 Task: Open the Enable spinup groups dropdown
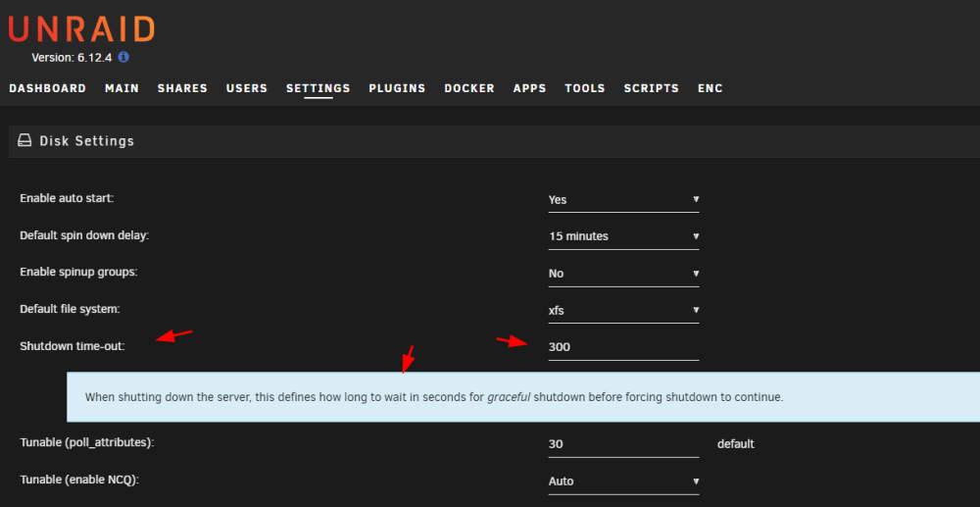coord(623,274)
